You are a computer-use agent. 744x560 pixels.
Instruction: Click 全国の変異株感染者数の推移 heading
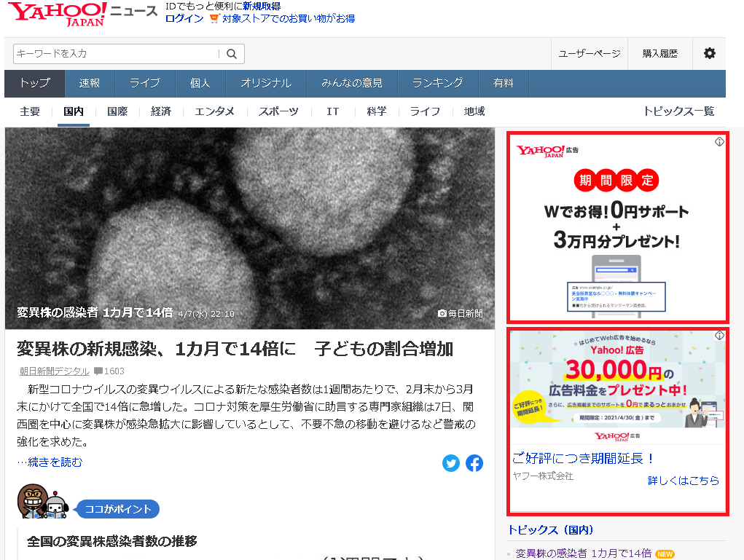(x=112, y=541)
